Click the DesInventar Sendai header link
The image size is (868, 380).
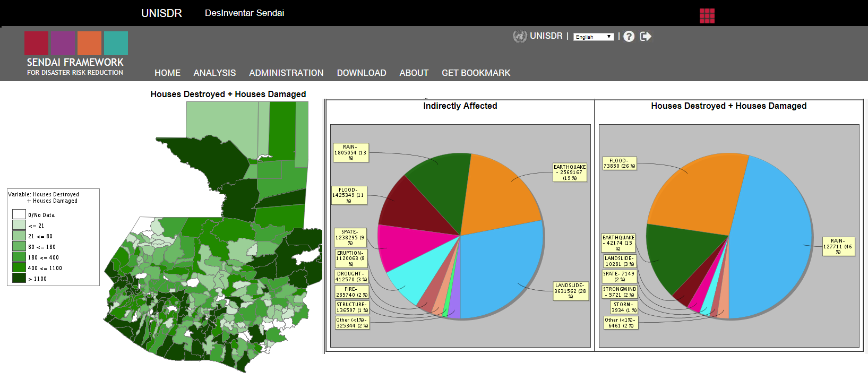coord(244,13)
